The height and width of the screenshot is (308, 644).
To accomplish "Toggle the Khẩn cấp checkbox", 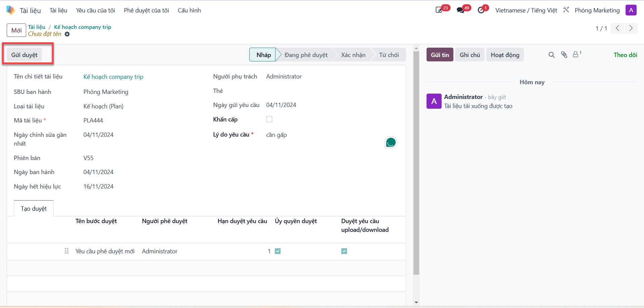I will click(x=269, y=119).
